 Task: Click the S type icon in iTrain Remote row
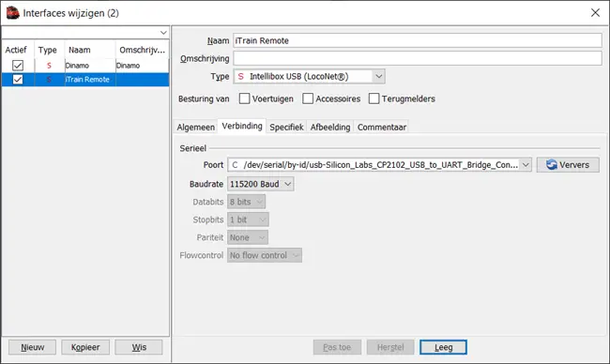point(49,80)
